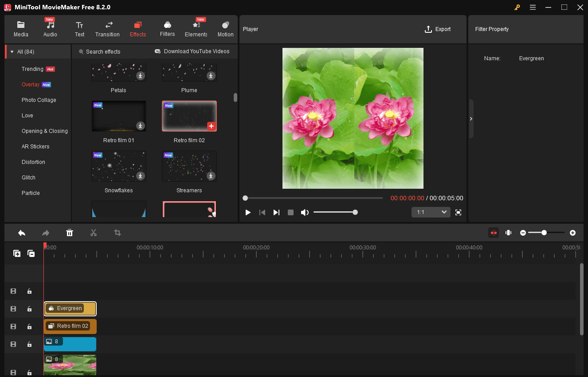Download the Retro film 01 effect
The image size is (588, 377).
coord(140,126)
